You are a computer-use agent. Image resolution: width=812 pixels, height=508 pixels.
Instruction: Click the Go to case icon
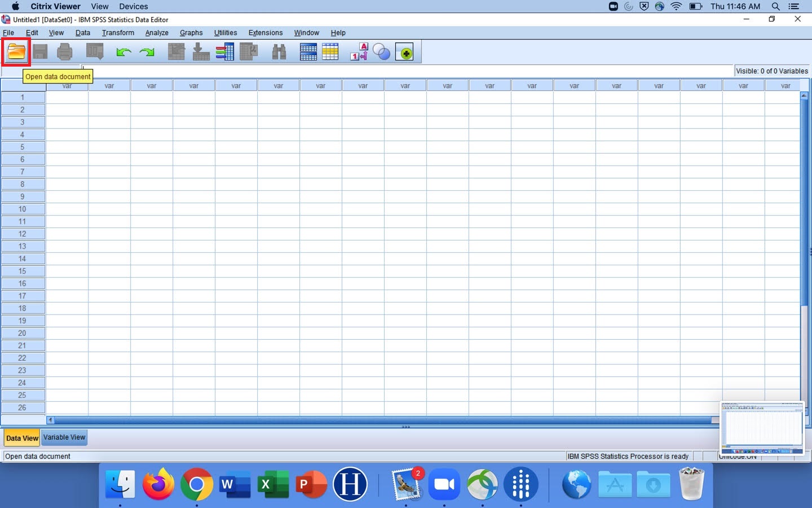(176, 52)
